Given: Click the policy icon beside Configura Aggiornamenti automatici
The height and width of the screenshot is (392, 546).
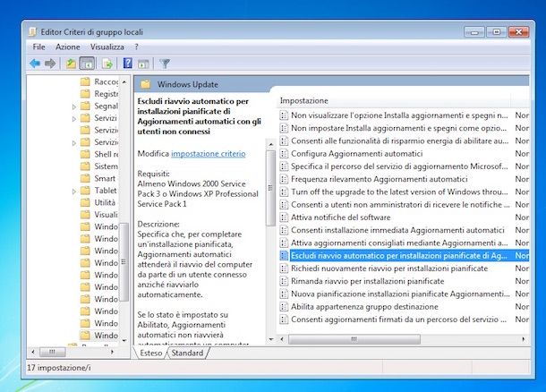Looking at the screenshot, I should point(284,154).
